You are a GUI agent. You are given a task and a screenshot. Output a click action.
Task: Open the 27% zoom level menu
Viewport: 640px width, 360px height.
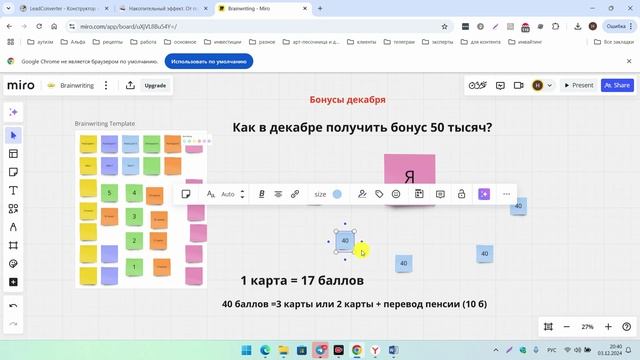point(587,327)
